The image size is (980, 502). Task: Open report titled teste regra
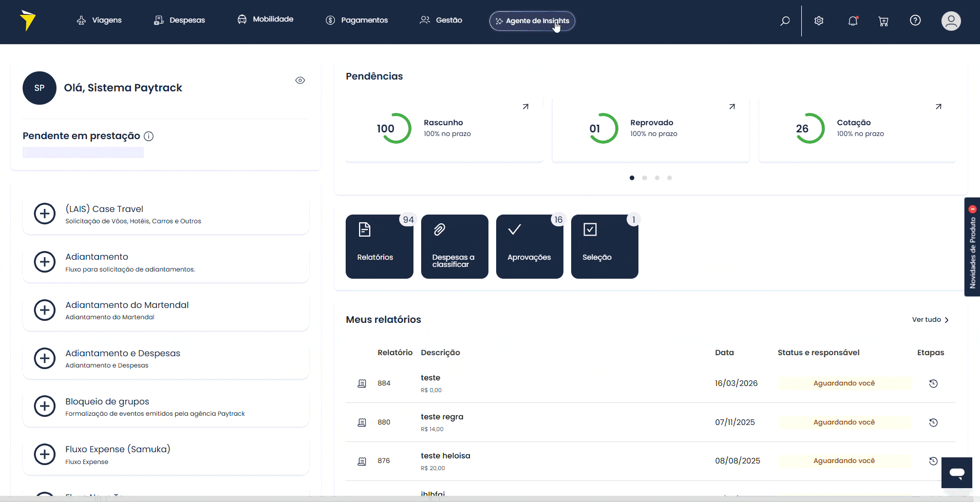click(x=442, y=417)
